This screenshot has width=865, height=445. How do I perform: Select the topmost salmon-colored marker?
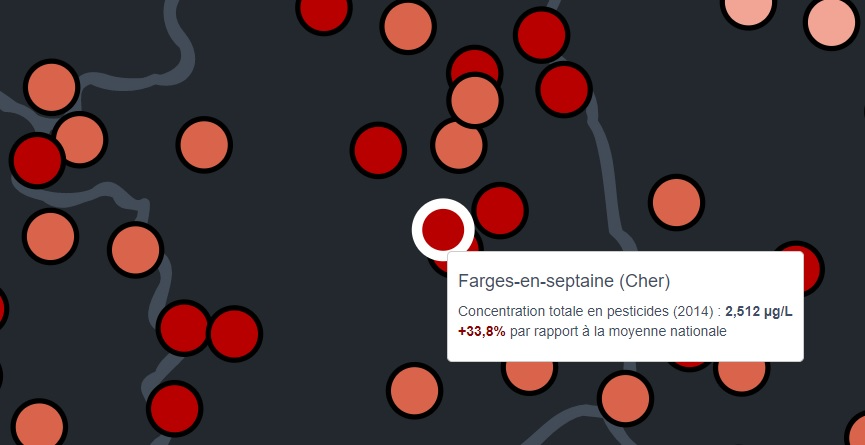[x=407, y=26]
